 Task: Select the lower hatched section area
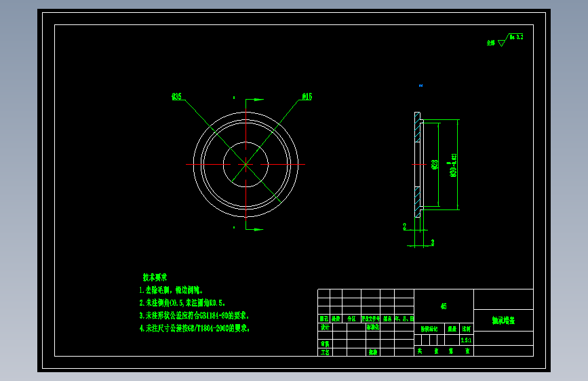pyautogui.click(x=417, y=202)
